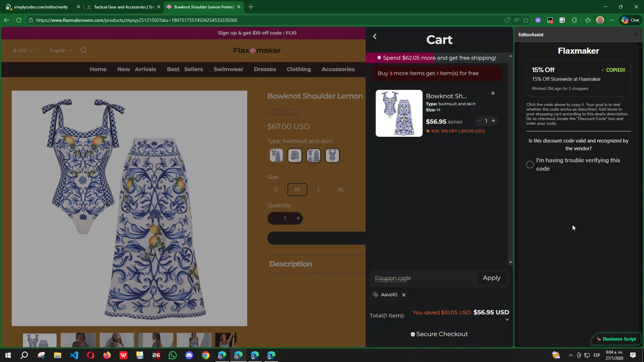Open WhatsApp from taskbar
This screenshot has height=362, width=644.
pyautogui.click(x=173, y=355)
